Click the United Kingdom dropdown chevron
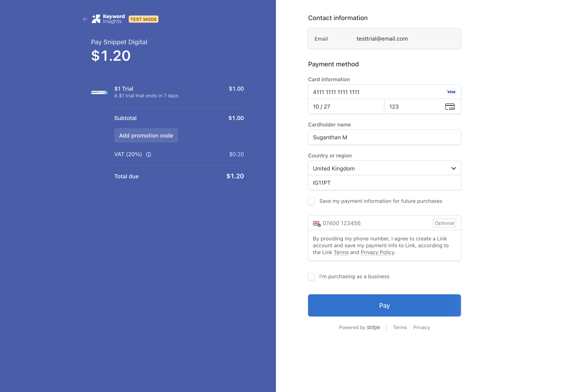Image resolution: width=584 pixels, height=392 pixels. (x=453, y=168)
